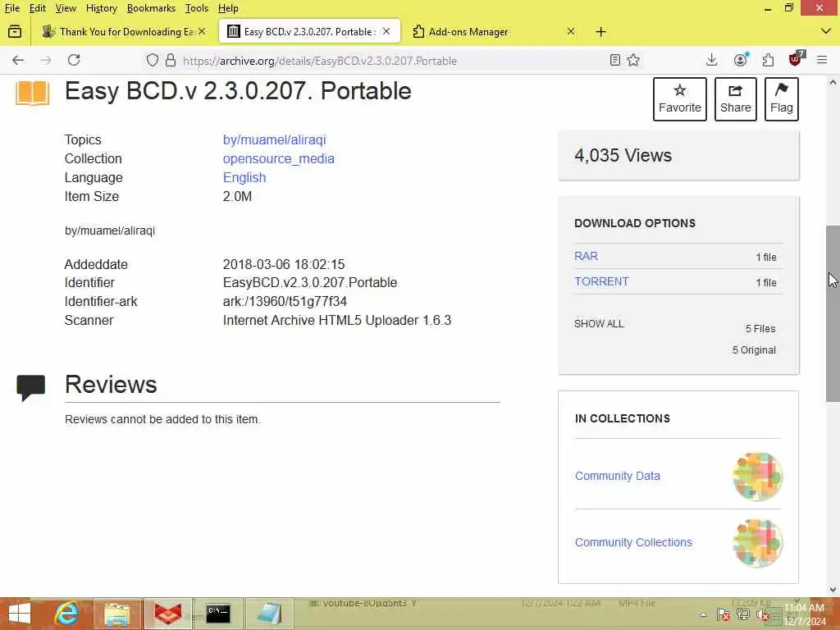The width and height of the screenshot is (840, 630).
Task: Click the Addeddate value 2018-03-06 18:02:15
Action: [x=284, y=265]
